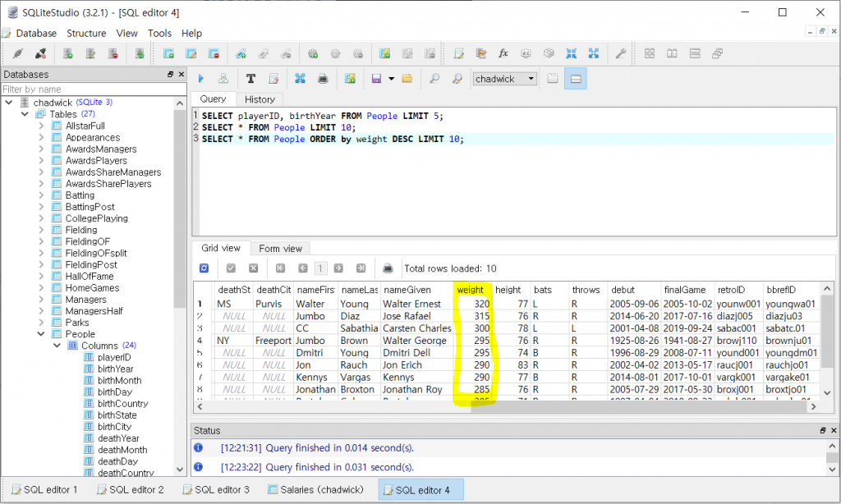The width and height of the screenshot is (841, 504).
Task: Click the Edit the table icon
Action: (x=191, y=53)
